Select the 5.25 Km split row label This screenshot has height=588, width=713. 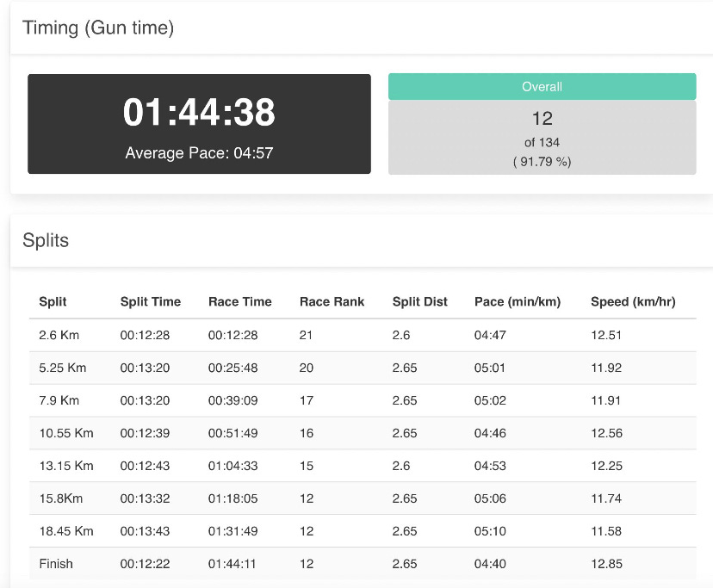pyautogui.click(x=63, y=368)
